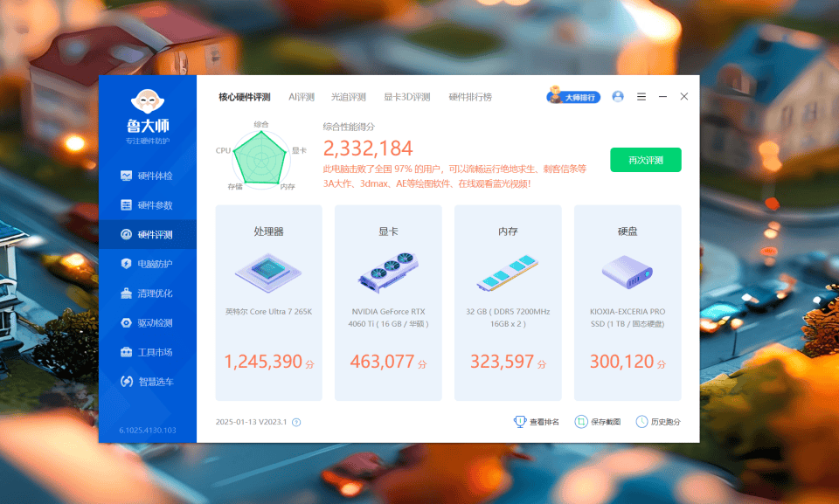839x504 pixels.
Task: Open 清理优化 in the sidebar
Action: (147, 293)
